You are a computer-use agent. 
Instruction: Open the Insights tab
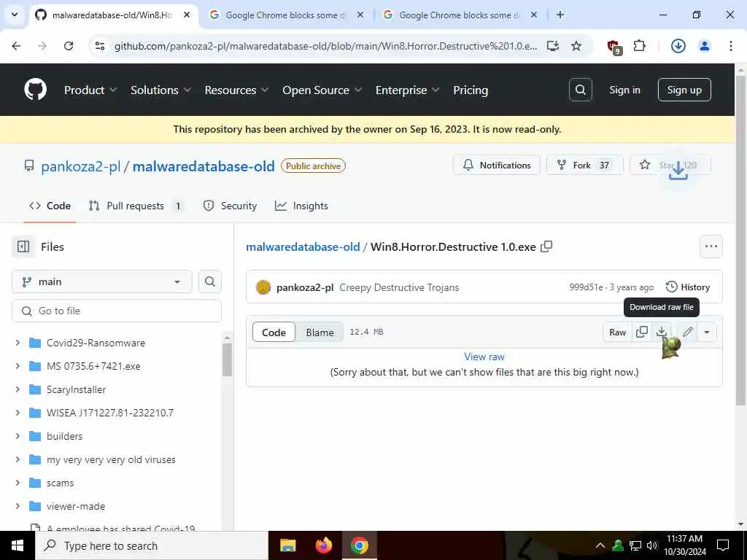(301, 206)
